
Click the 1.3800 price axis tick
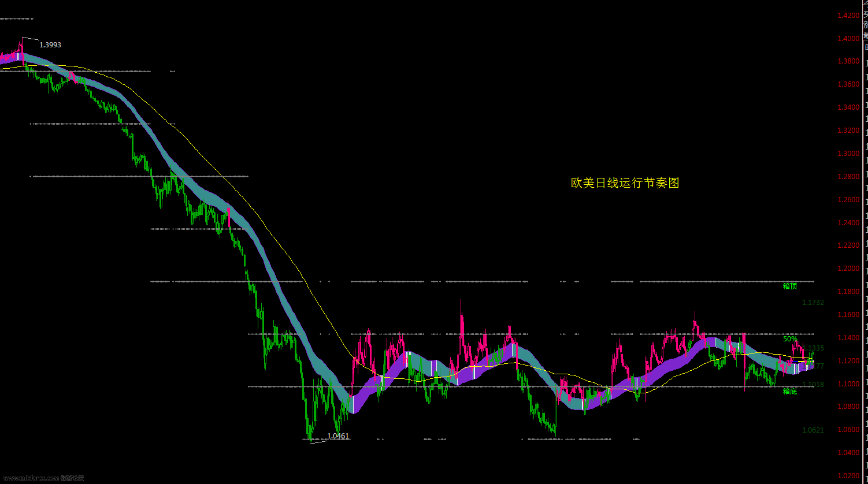click(848, 61)
